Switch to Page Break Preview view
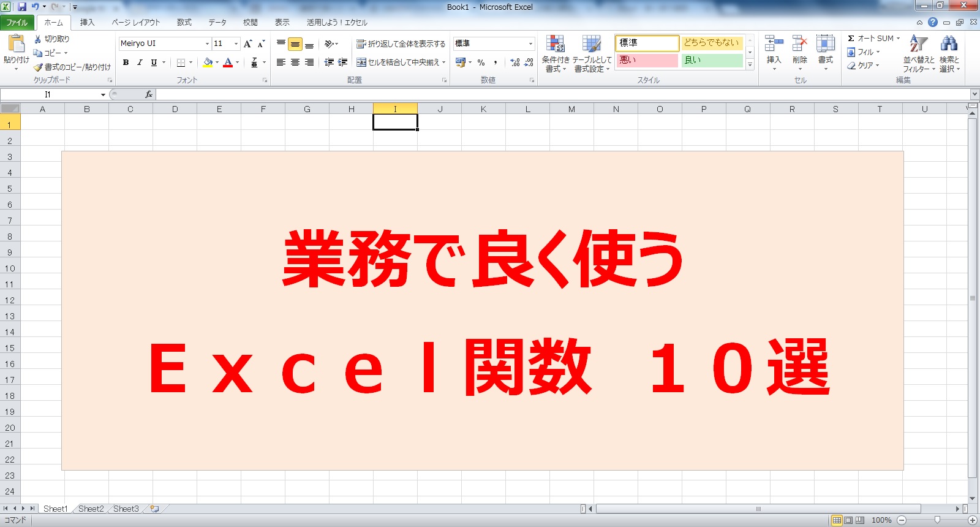 860,520
